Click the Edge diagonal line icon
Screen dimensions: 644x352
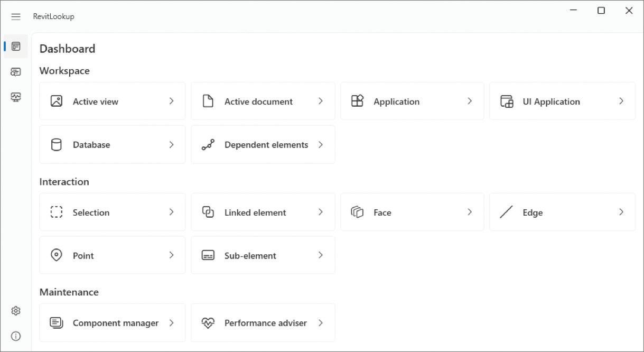pos(507,212)
